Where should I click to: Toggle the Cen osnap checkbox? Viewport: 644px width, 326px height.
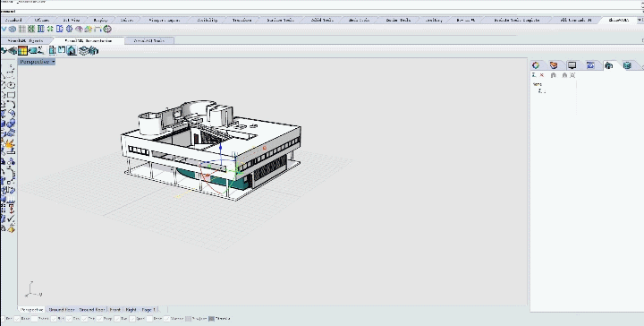click(69, 319)
